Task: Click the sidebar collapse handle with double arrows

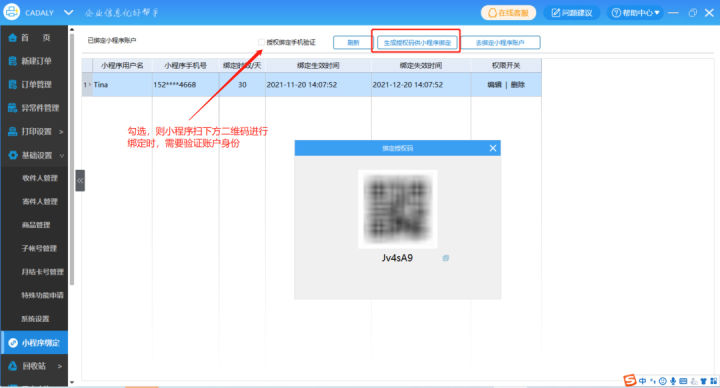Action: pyautogui.click(x=80, y=180)
